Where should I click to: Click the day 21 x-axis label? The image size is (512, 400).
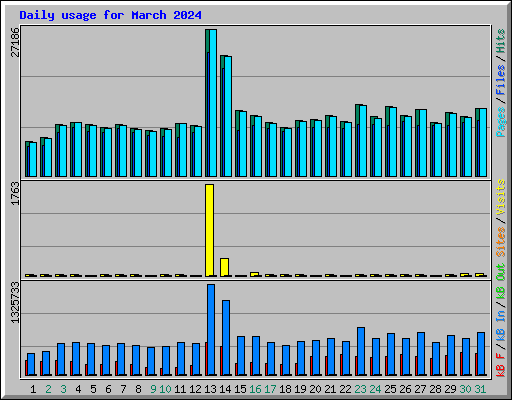[330, 389]
